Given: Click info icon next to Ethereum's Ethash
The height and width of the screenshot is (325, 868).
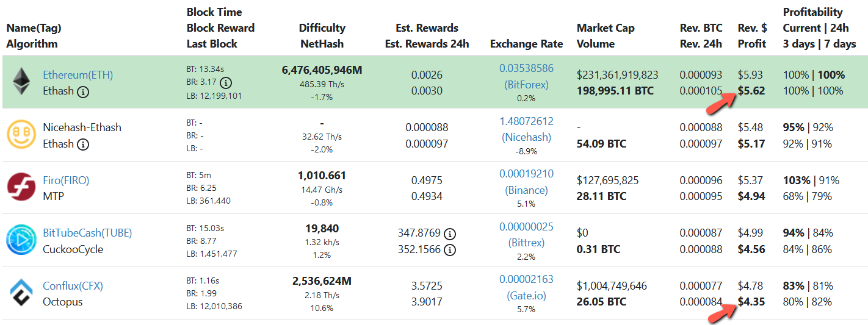Looking at the screenshot, I should point(83,91).
